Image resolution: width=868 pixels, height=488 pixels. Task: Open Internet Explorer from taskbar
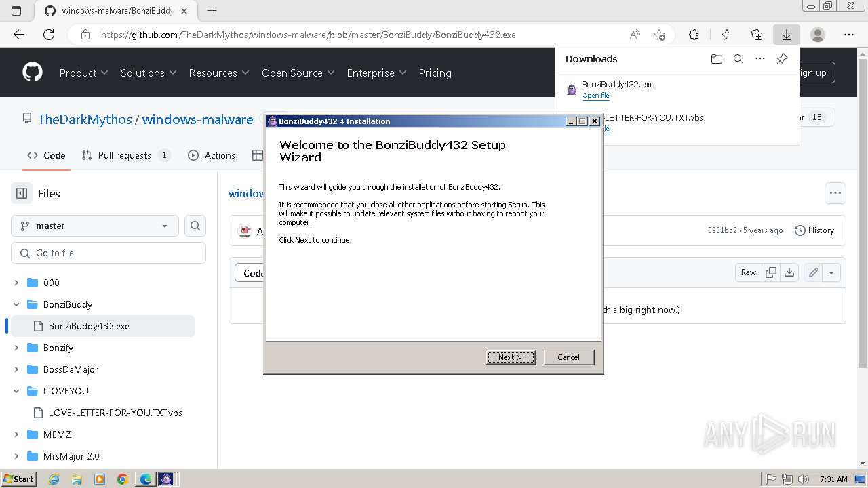tap(54, 479)
